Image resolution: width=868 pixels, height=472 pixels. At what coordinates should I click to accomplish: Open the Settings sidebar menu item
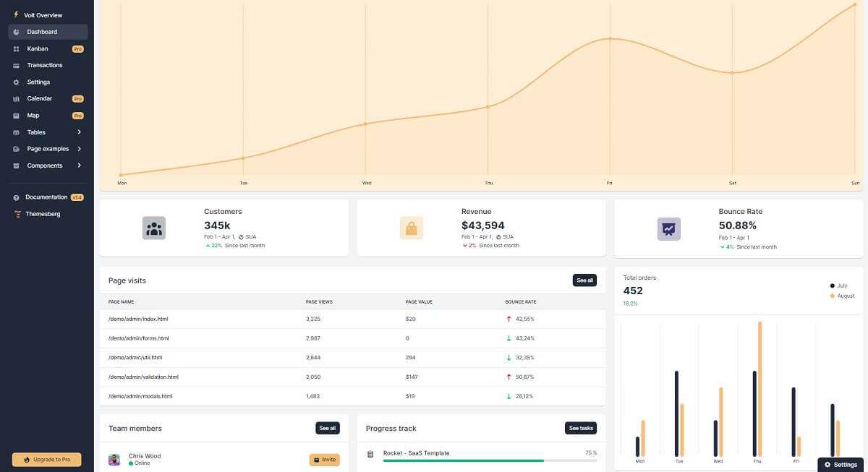(x=48, y=82)
